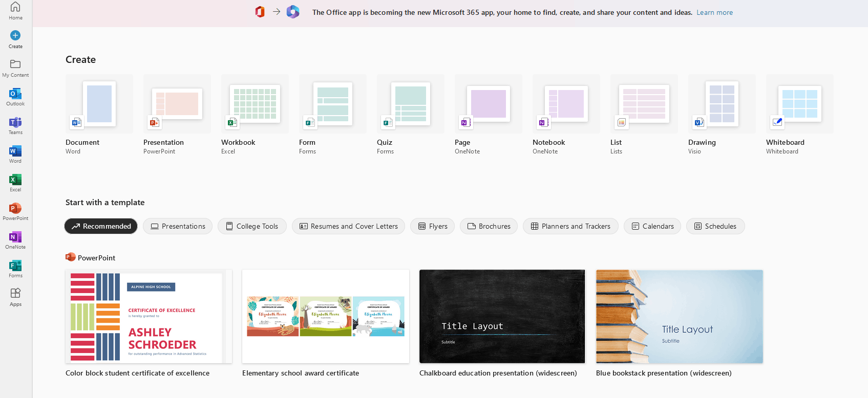This screenshot has width=868, height=398.
Task: Click the PowerPoint section heading icon
Action: click(x=71, y=257)
